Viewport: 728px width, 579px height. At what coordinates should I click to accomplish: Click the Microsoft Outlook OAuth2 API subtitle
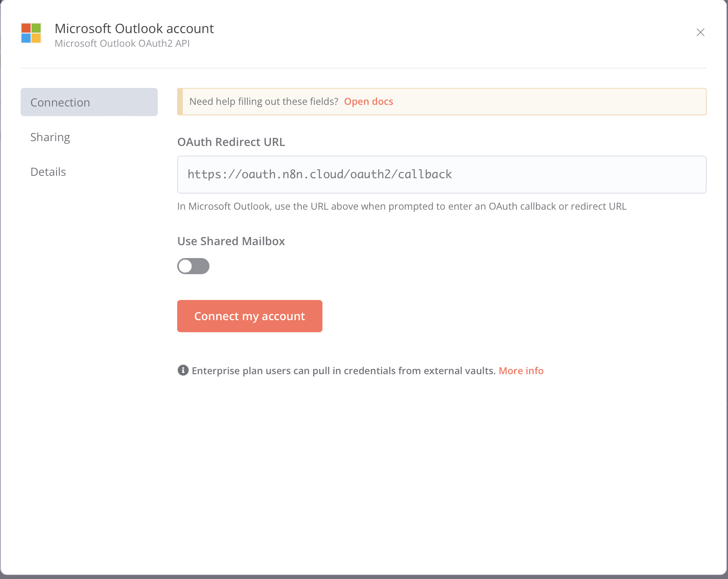click(x=122, y=44)
